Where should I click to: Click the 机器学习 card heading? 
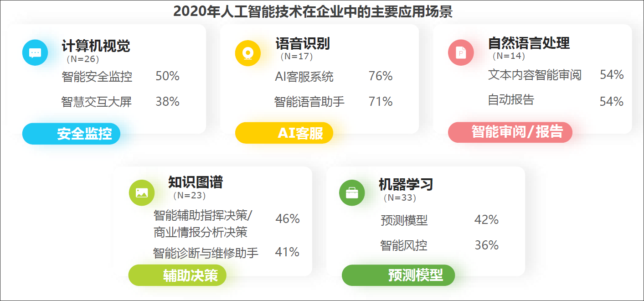pyautogui.click(x=406, y=184)
